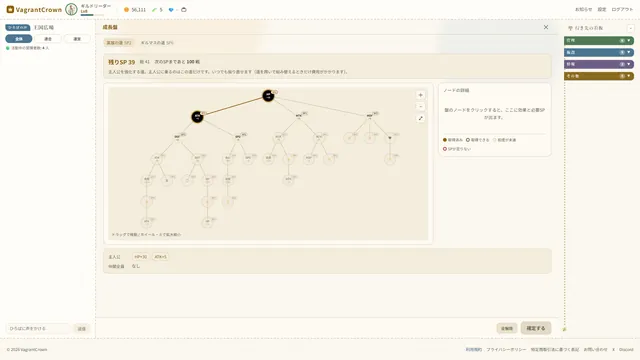The height and width of the screenshot is (360, 640).
Task: Open 特定商取引法に基づく表記 footer link
Action: (x=555, y=349)
